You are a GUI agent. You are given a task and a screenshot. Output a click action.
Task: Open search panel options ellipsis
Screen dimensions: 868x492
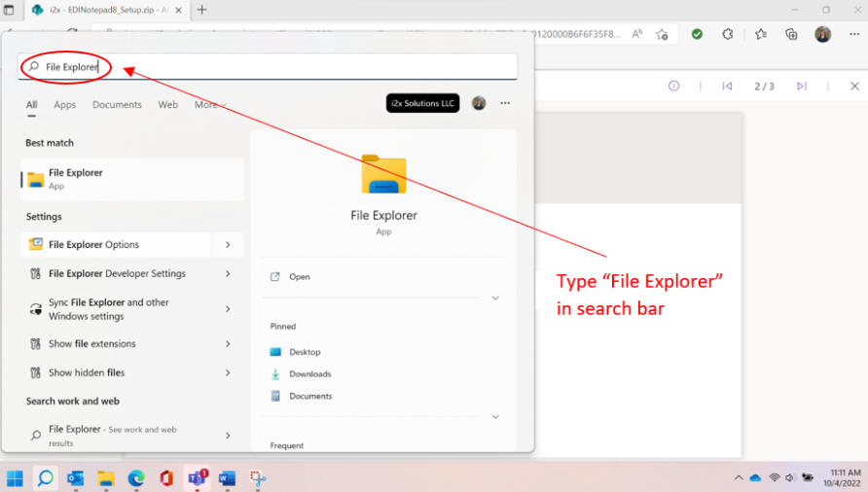pyautogui.click(x=505, y=103)
